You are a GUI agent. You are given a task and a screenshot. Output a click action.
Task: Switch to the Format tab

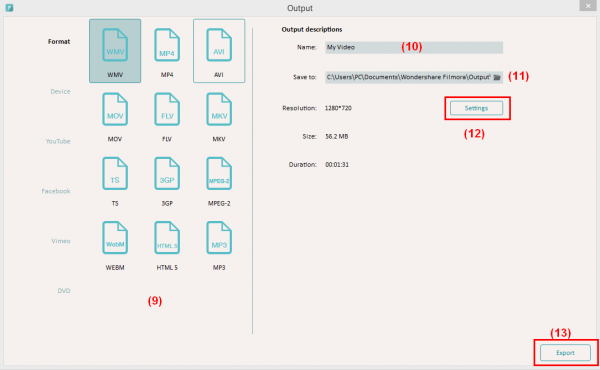tap(59, 42)
